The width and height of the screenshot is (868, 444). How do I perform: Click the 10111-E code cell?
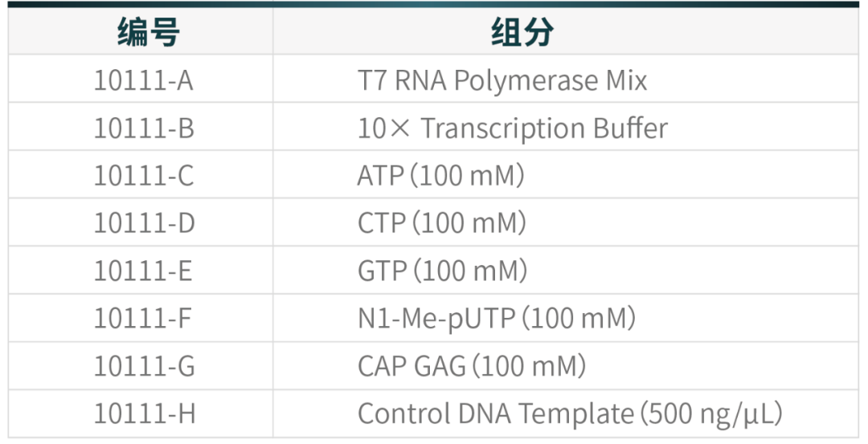pyautogui.click(x=141, y=270)
